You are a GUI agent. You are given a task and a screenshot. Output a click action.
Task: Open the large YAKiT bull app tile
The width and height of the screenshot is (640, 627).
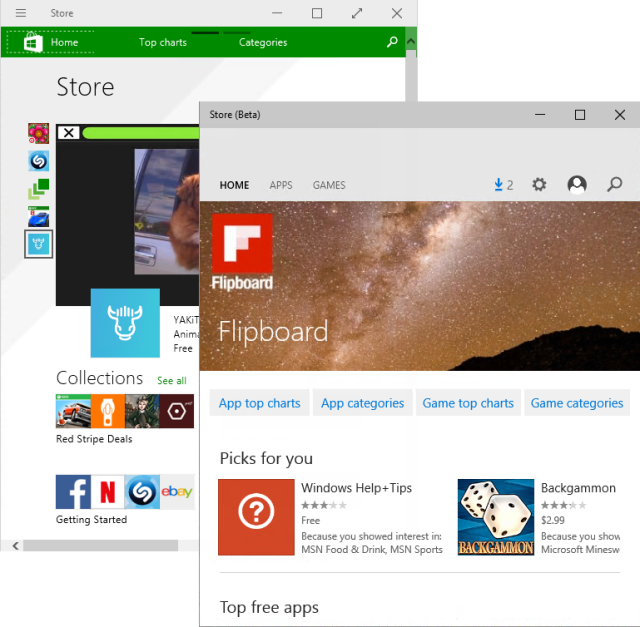coord(125,323)
